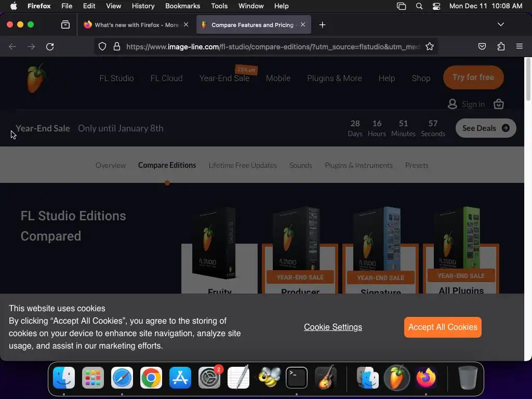The image size is (532, 399).
Task: Click the Signature edition box image
Action: (377, 239)
